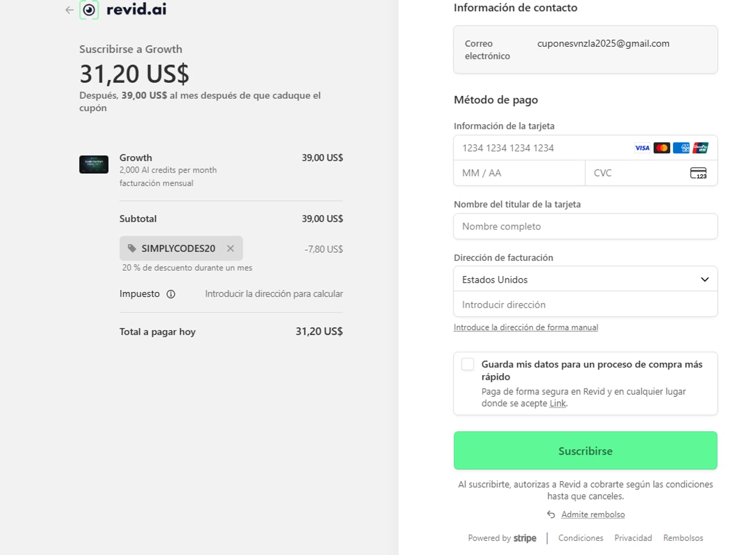Click the Mastercard logo
The image size is (756, 555).
(662, 148)
